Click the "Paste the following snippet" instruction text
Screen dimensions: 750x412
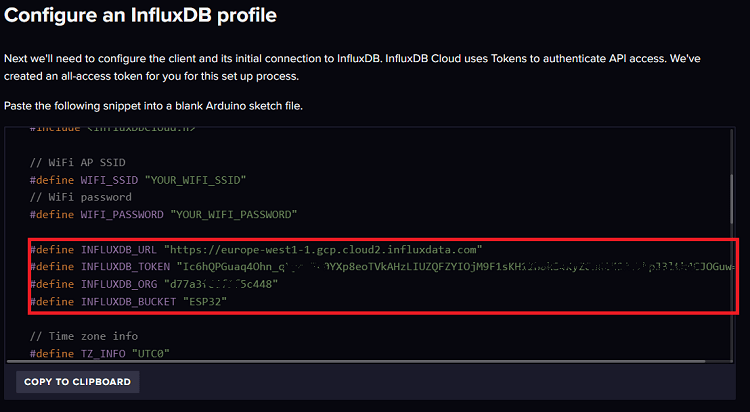pos(153,106)
